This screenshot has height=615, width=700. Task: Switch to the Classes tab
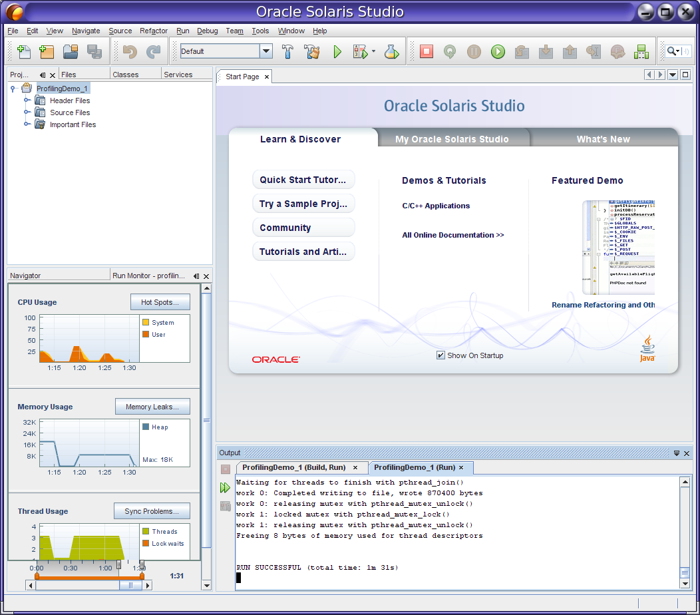pyautogui.click(x=135, y=75)
